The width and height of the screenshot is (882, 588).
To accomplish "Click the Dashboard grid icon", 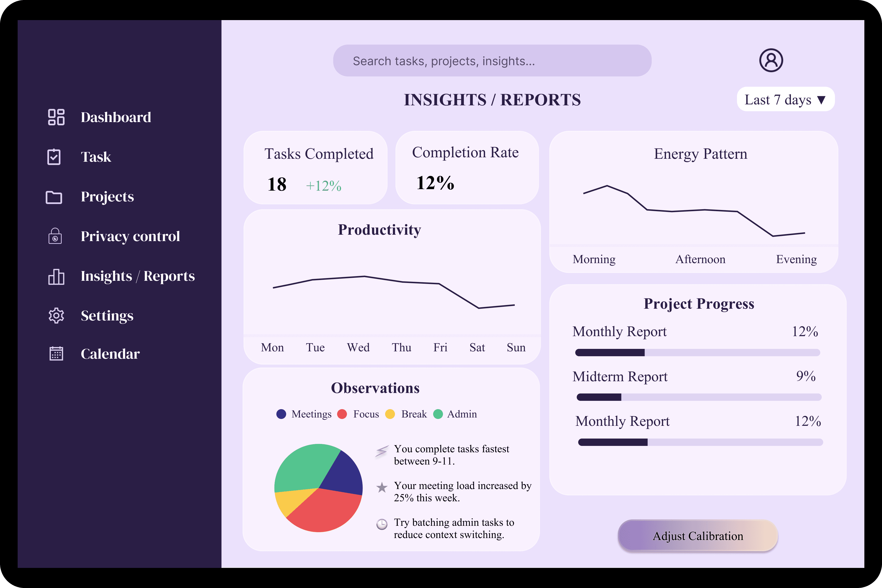I will [56, 117].
